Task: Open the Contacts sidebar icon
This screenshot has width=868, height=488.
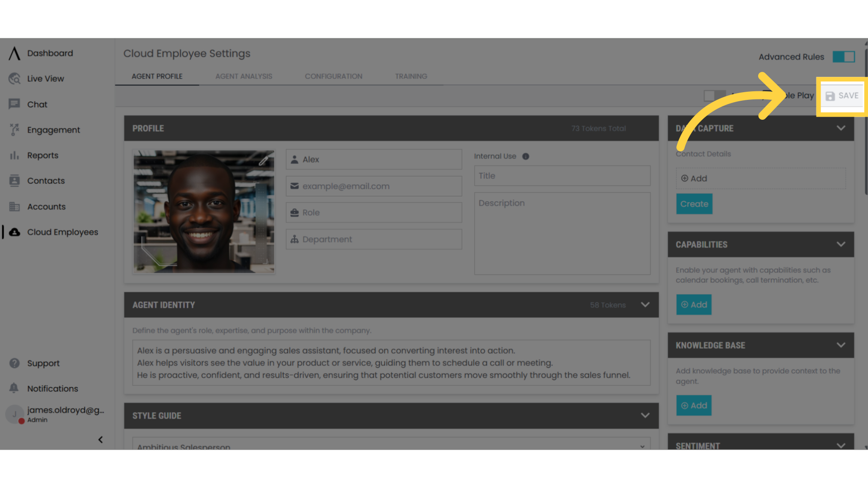Action: pyautogui.click(x=14, y=181)
